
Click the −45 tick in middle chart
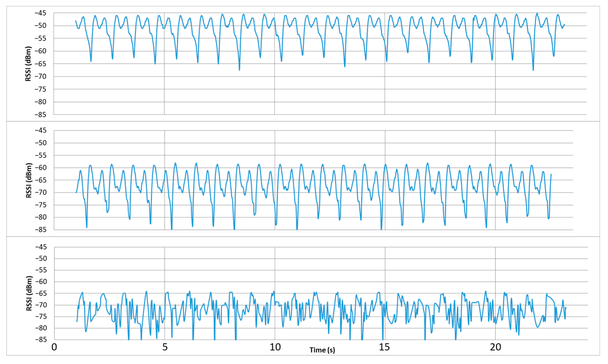click(x=41, y=130)
